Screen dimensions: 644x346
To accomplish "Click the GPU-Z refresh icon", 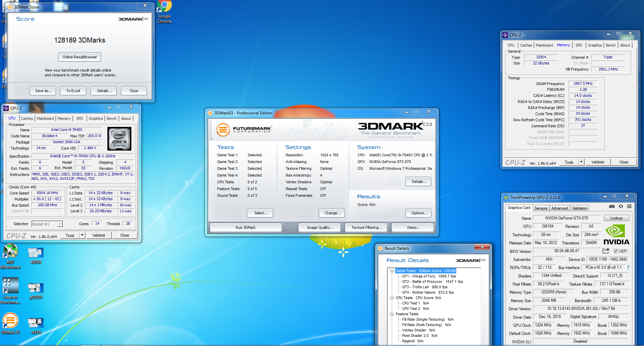I will [621, 206].
